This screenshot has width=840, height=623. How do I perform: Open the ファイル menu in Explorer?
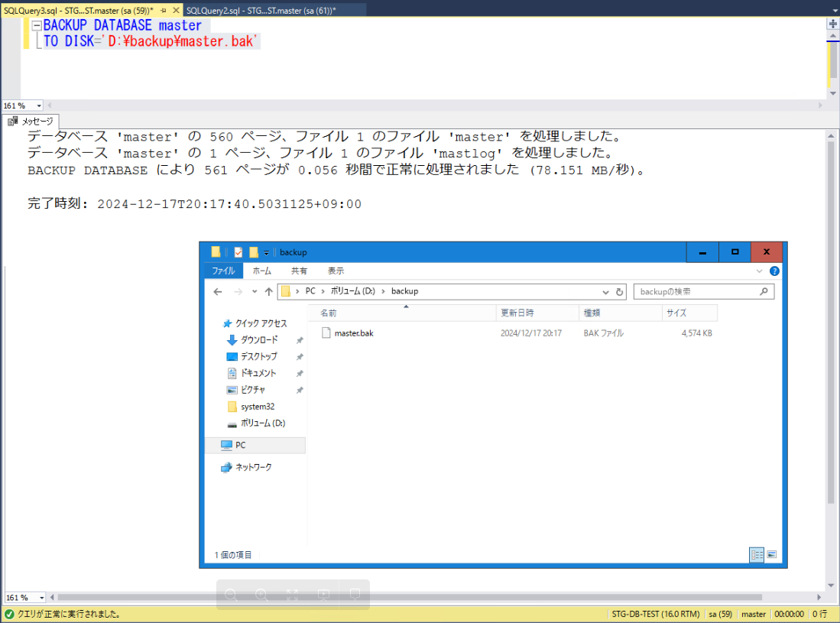tap(223, 271)
